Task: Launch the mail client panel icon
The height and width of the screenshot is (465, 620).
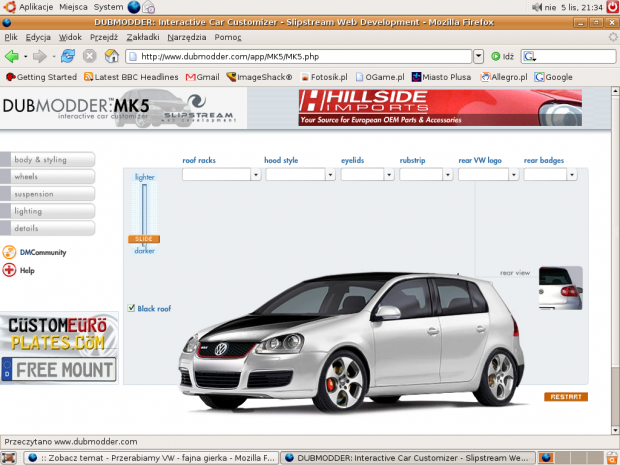Action: tap(149, 7)
